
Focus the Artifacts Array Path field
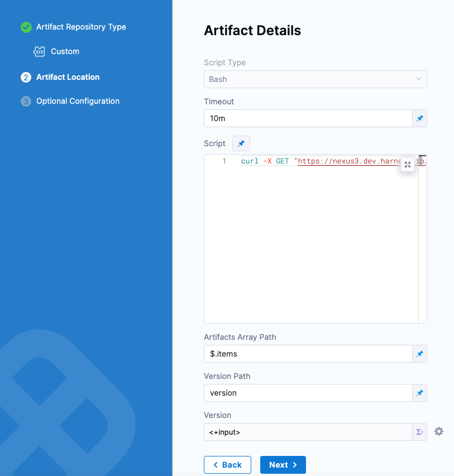[308, 354]
